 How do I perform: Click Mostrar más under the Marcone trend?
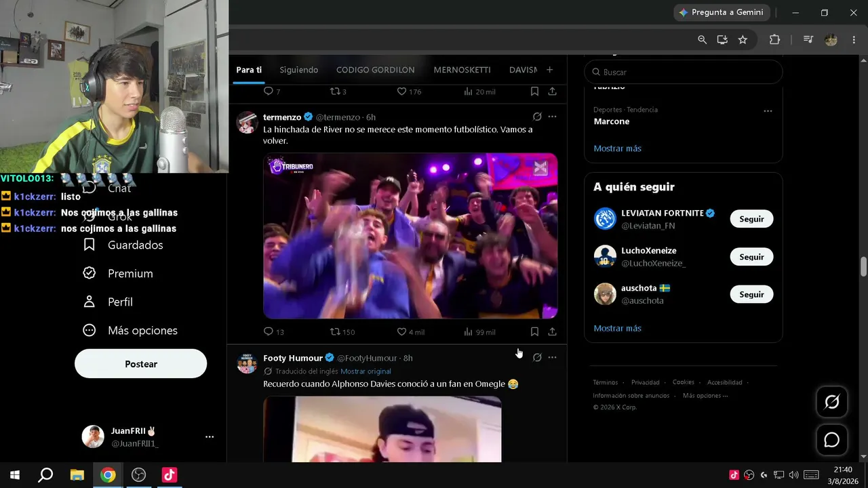pos(617,148)
